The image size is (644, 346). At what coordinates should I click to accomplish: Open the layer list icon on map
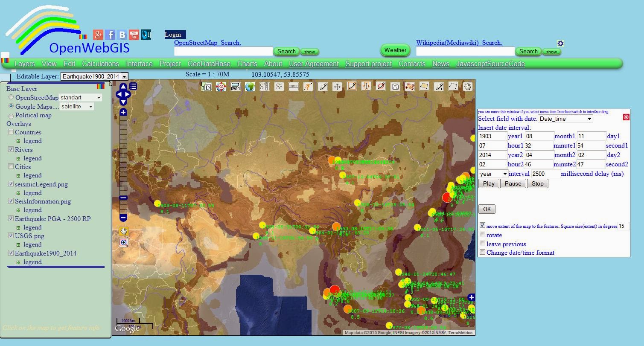click(x=133, y=87)
